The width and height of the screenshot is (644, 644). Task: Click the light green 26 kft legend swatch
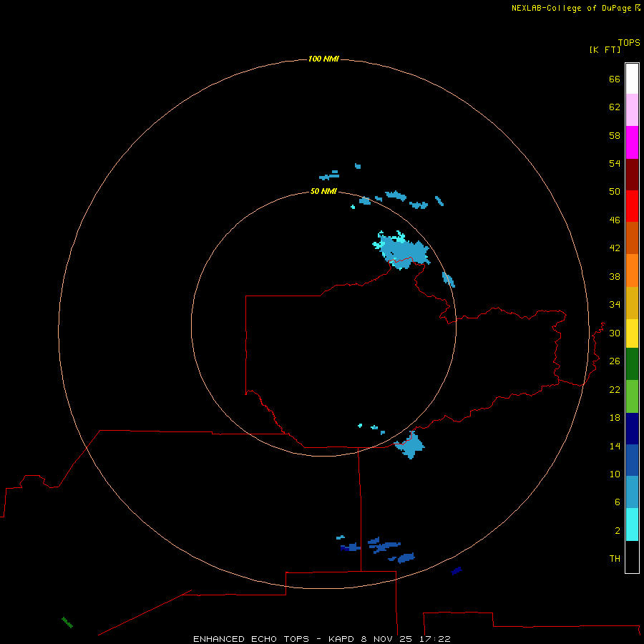click(632, 396)
